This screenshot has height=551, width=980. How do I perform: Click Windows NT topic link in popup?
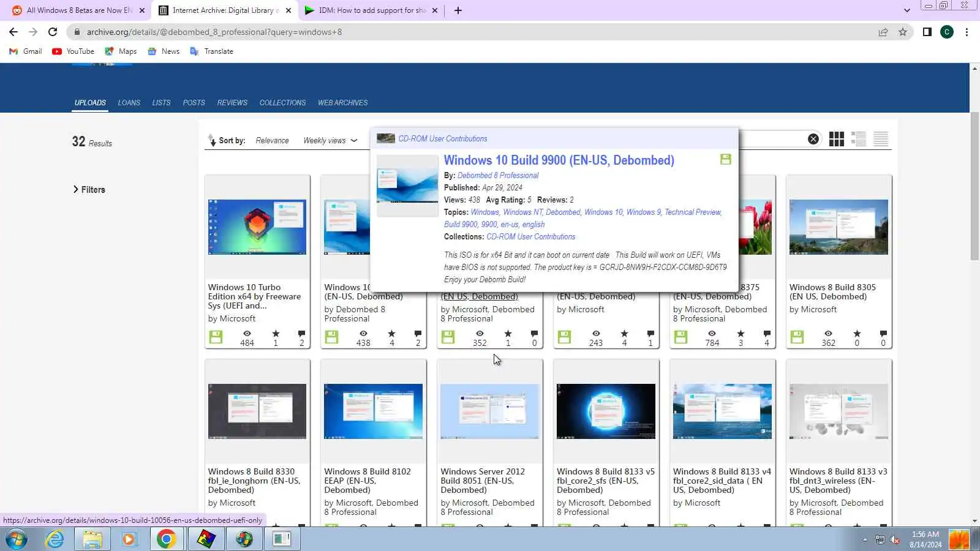(x=522, y=212)
